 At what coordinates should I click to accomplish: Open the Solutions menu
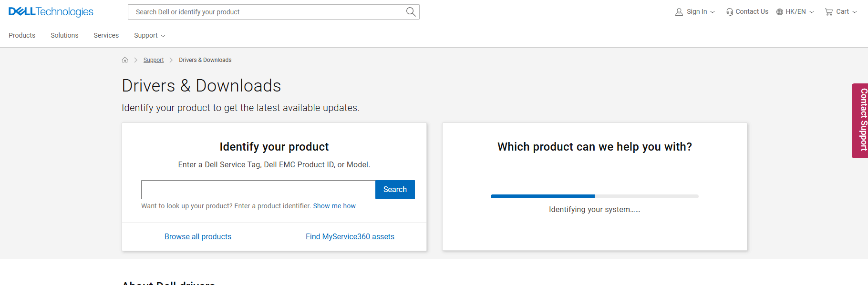[64, 35]
